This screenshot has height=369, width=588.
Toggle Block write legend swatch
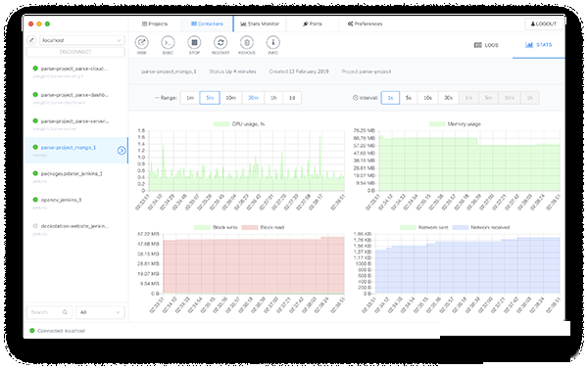202,227
